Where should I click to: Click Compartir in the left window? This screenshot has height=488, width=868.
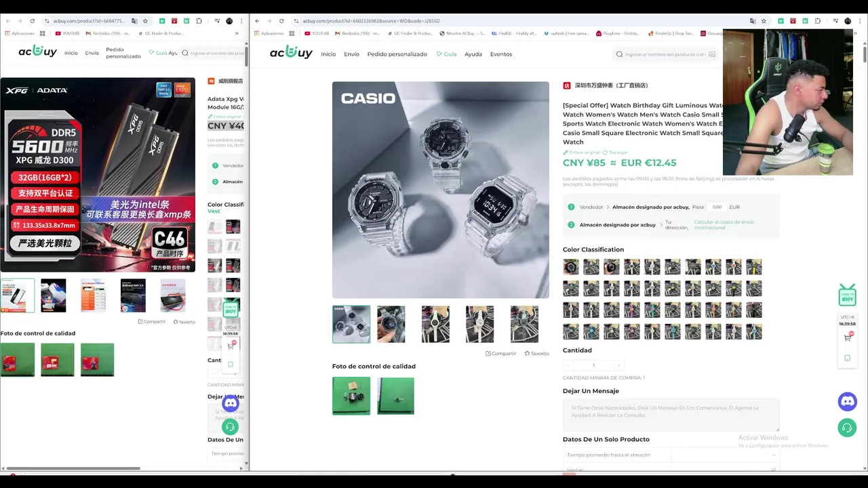coord(152,322)
